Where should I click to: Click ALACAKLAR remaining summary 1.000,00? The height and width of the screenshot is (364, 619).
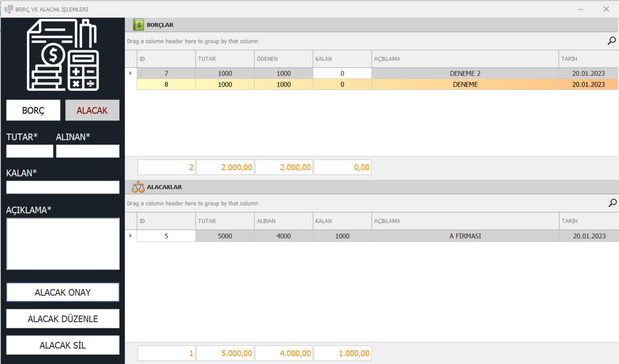tap(342, 353)
